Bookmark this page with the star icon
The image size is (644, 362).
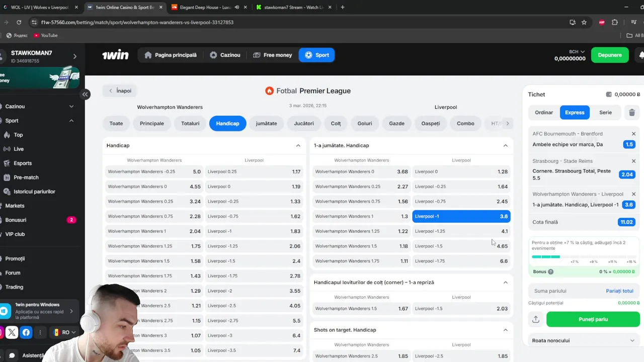pyautogui.click(x=584, y=22)
